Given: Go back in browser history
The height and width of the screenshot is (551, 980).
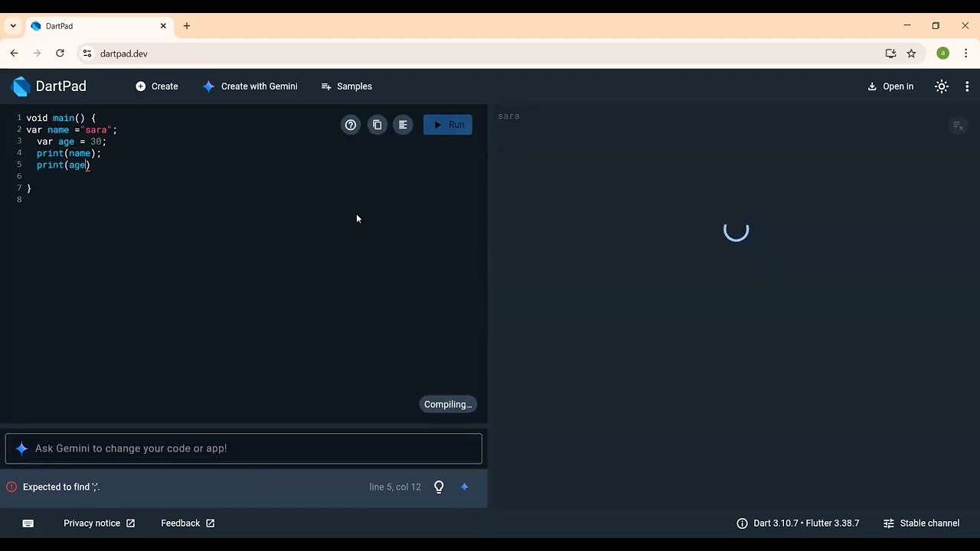Looking at the screenshot, I should click(x=14, y=54).
